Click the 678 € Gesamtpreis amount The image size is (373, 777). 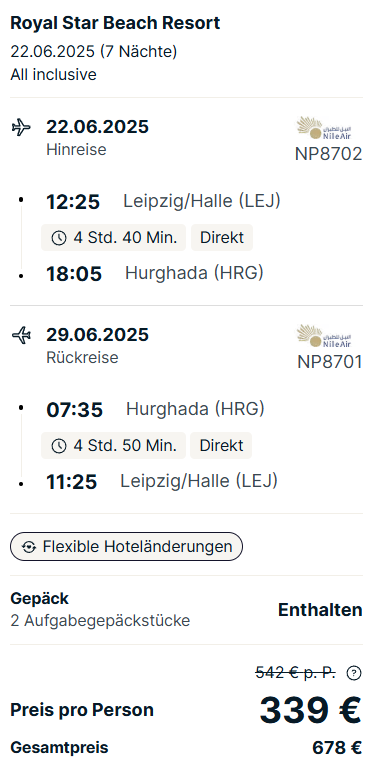tap(337, 747)
